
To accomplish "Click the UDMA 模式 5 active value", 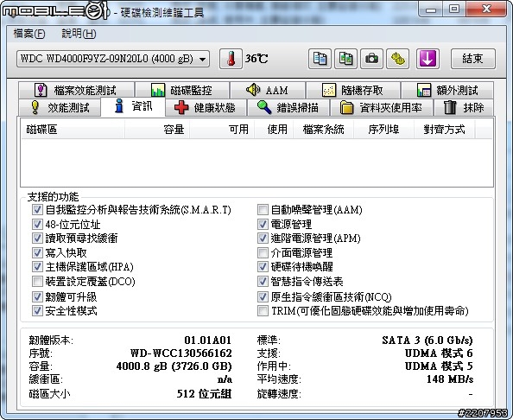I will coord(439,366).
